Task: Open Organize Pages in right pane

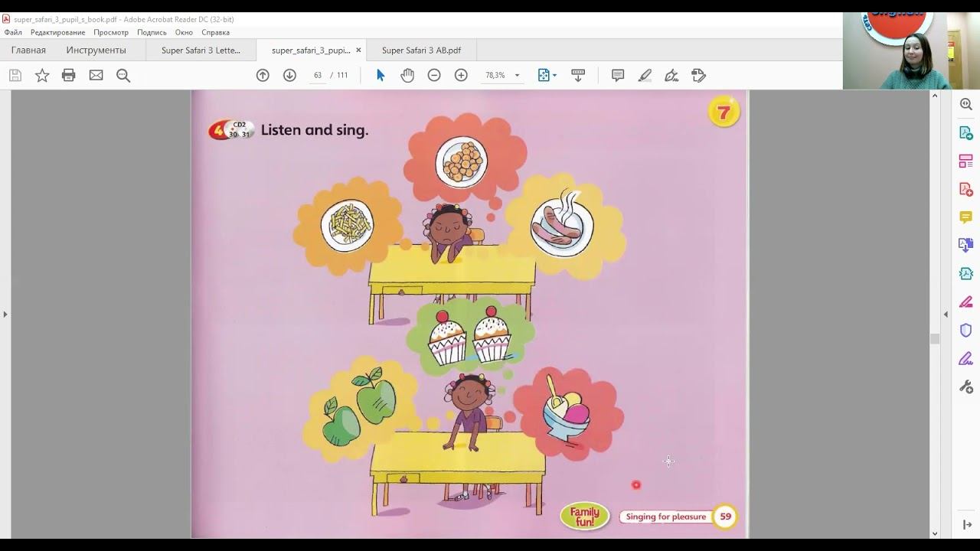Action: coord(966,161)
